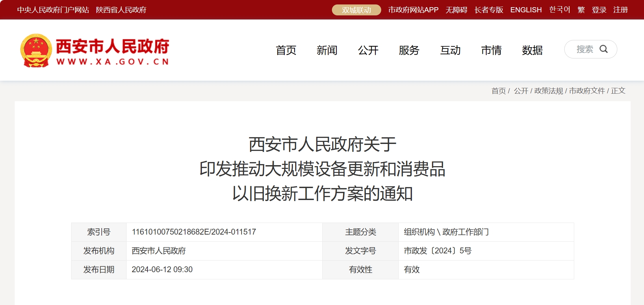644x305 pixels.
Task: Go to 市政府文件 in the breadcrumb
Action: pyautogui.click(x=587, y=91)
